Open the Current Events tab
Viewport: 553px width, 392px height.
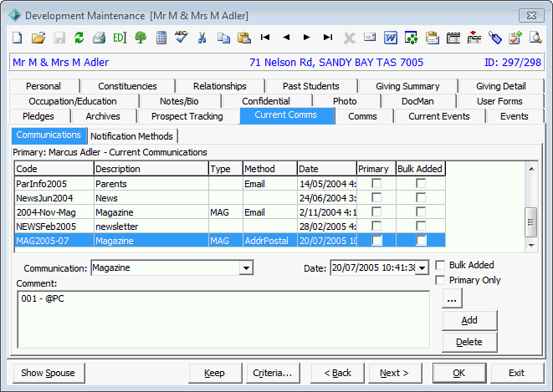pyautogui.click(x=438, y=116)
